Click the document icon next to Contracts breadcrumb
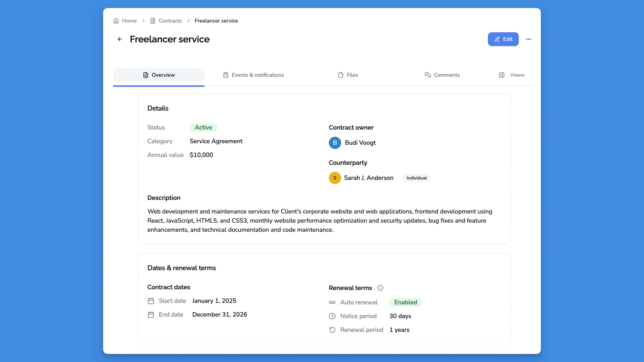644x362 pixels. [153, 21]
